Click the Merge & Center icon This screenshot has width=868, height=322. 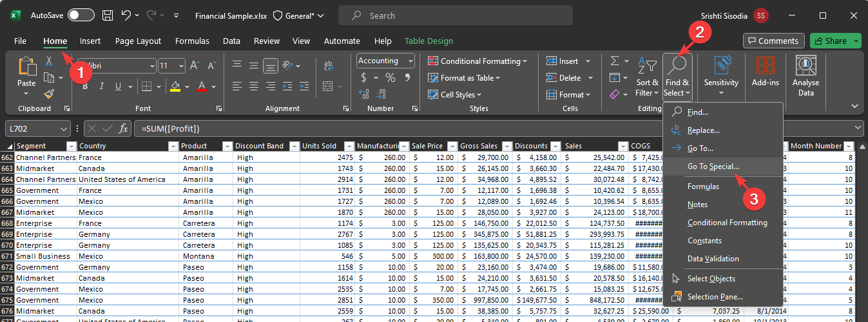click(329, 86)
